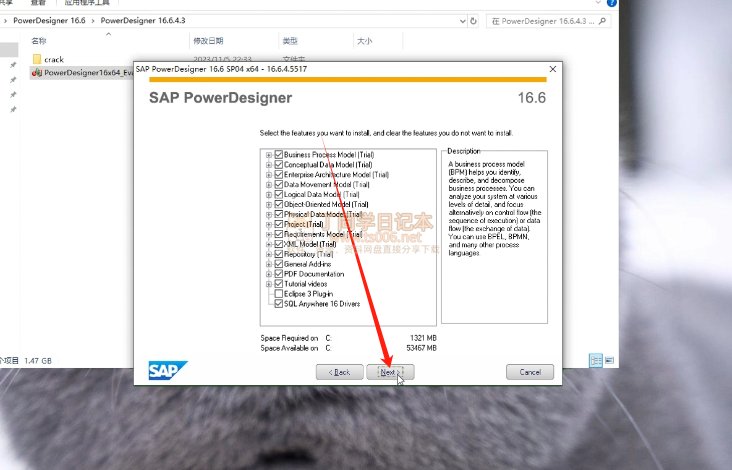Click the PowerDesigner16x64 installer file icon
The image size is (732, 470).
pos(36,73)
